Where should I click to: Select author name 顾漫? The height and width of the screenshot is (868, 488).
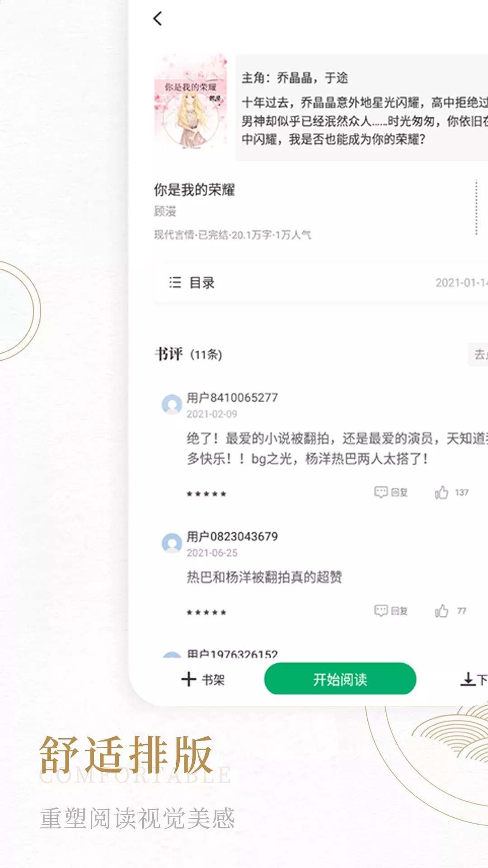tap(165, 211)
